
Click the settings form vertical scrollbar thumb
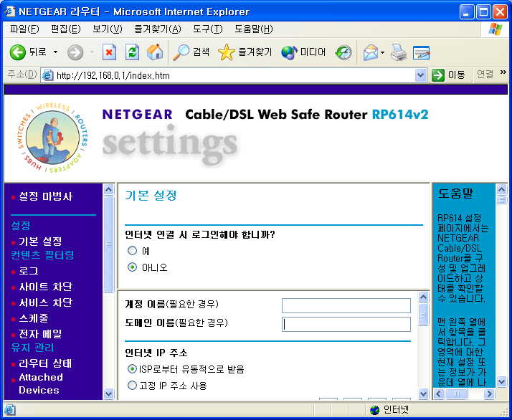(423, 314)
